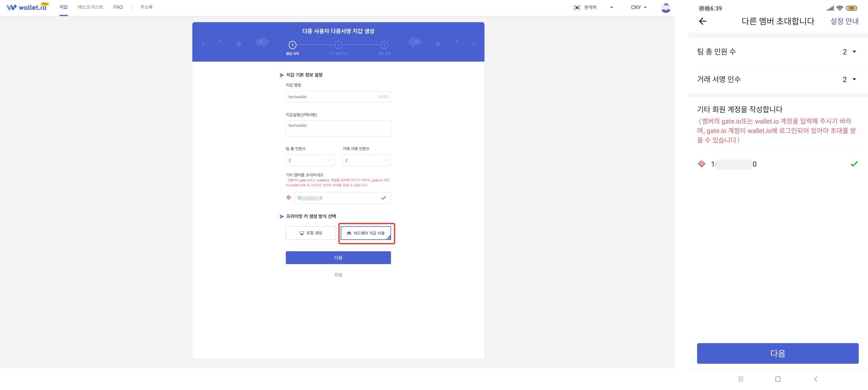This screenshot has width=868, height=390.
Task: Open 거래 서명 인원수 dropdown on web form
Action: 366,160
